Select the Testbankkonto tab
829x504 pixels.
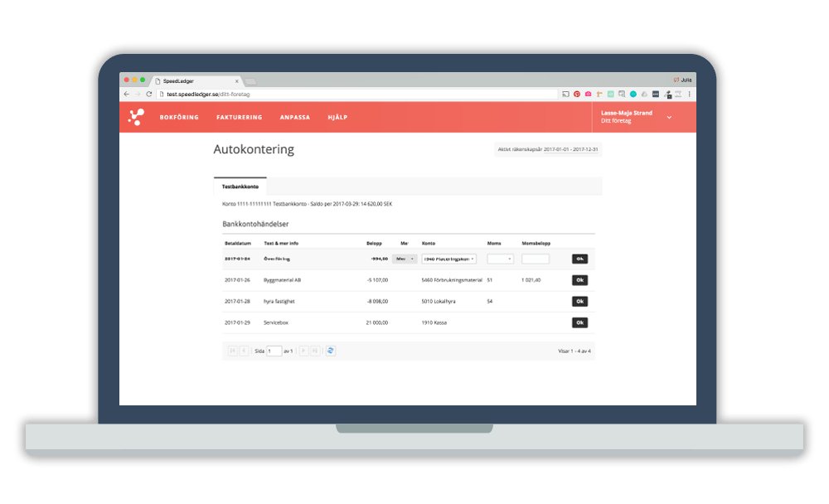240,187
